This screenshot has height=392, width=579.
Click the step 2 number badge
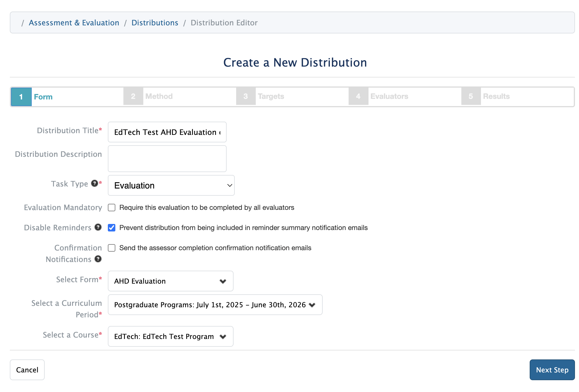coord(133,96)
